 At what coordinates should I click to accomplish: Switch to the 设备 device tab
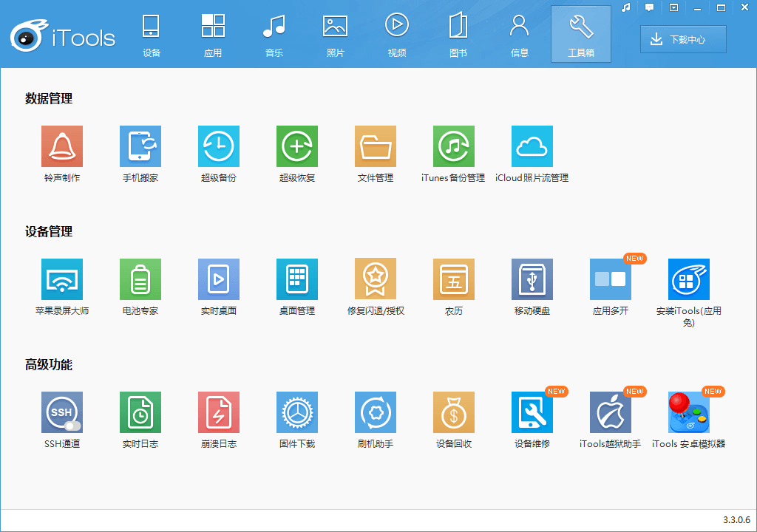click(152, 35)
